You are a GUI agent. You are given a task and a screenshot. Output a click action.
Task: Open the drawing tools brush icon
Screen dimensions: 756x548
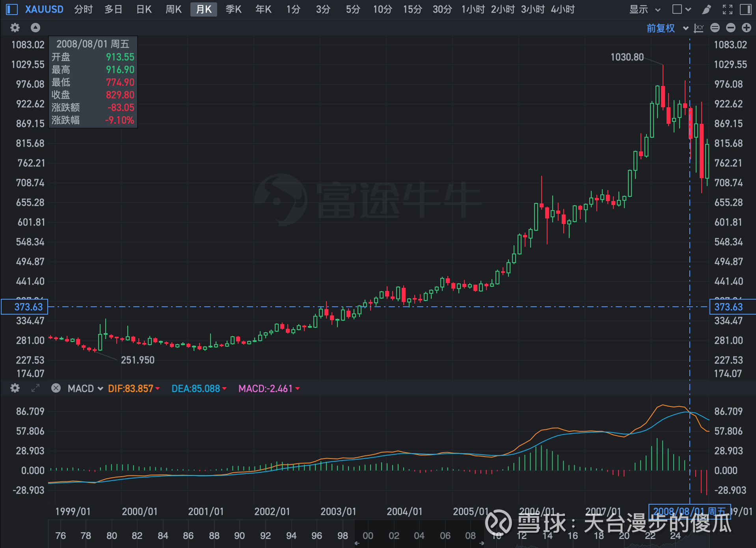(x=706, y=9)
